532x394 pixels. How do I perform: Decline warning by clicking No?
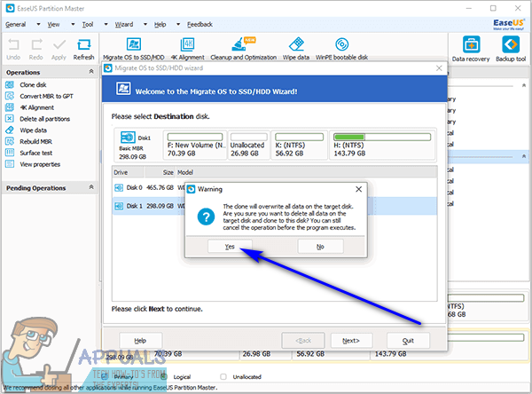(x=321, y=247)
